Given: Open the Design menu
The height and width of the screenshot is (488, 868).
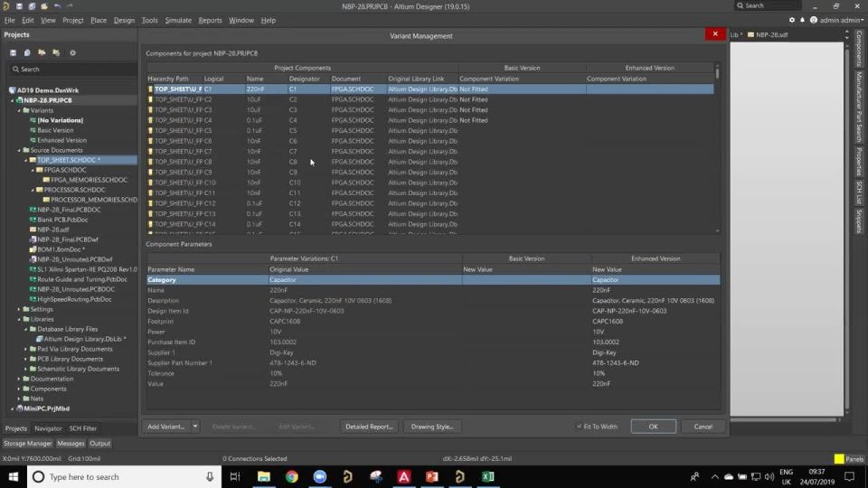Looking at the screenshot, I should [124, 20].
